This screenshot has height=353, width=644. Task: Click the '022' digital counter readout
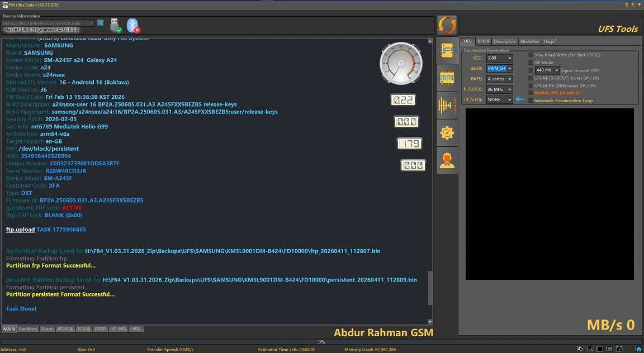coord(403,100)
